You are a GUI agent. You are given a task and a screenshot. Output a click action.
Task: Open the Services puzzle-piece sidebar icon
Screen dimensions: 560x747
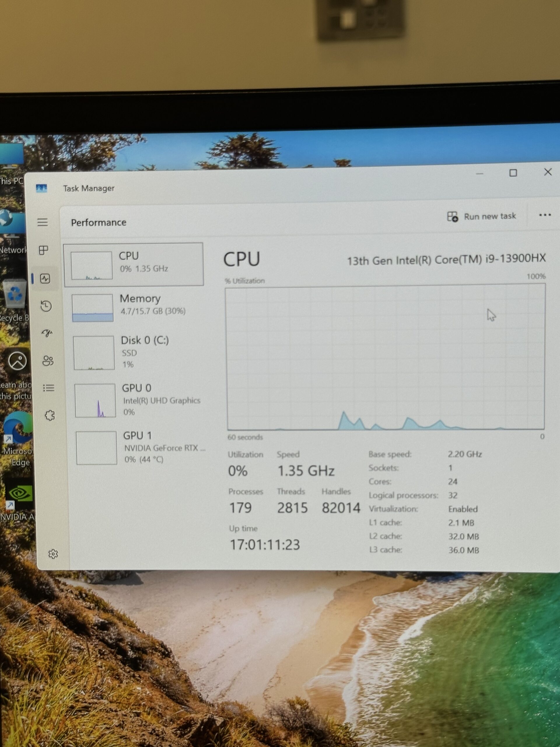tap(50, 415)
